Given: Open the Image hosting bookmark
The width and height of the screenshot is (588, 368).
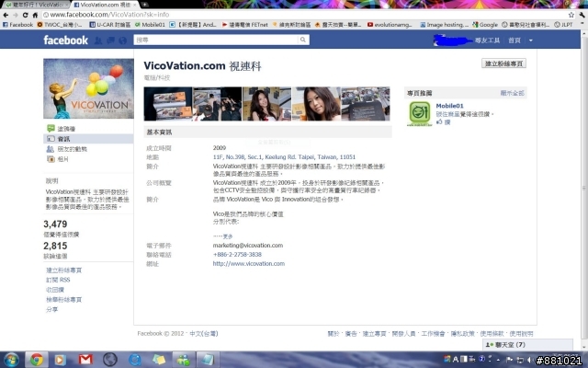Looking at the screenshot, I should click(x=445, y=25).
